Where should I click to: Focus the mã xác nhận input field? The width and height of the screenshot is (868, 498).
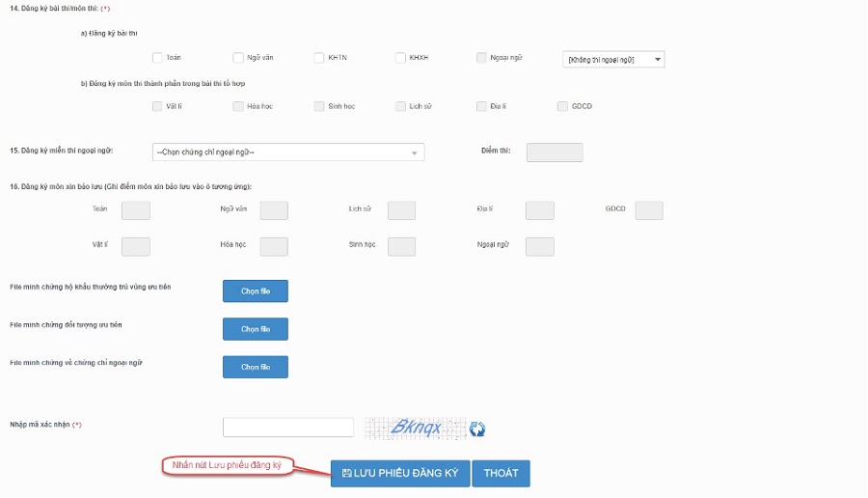(x=288, y=428)
